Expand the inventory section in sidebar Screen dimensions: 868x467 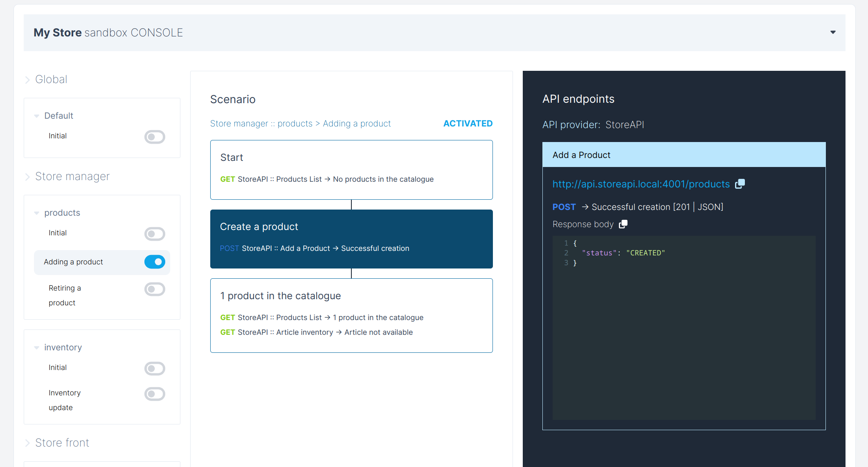tap(36, 347)
